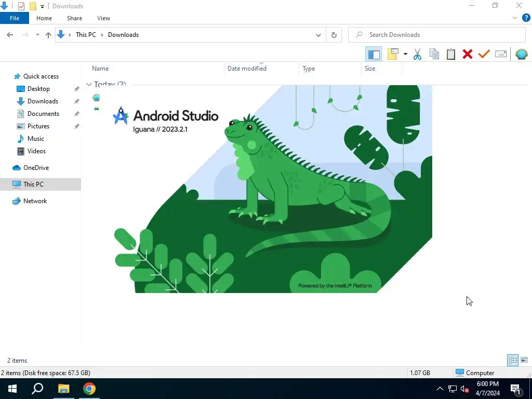Open Documents in the navigation pane
532x399 pixels.
pyautogui.click(x=43, y=114)
